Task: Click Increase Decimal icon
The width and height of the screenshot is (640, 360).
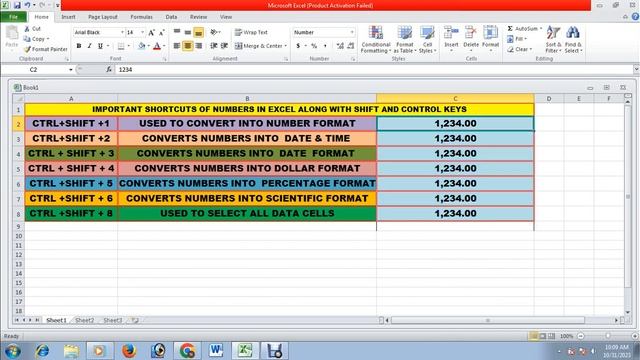Action: 340,46
